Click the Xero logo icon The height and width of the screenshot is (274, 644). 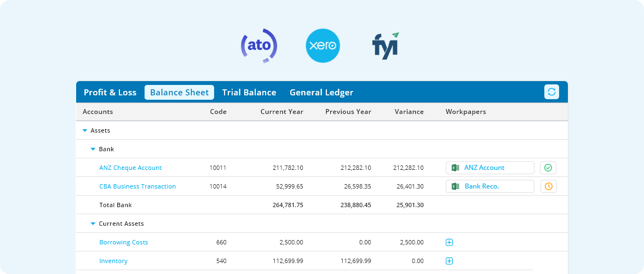pyautogui.click(x=323, y=45)
